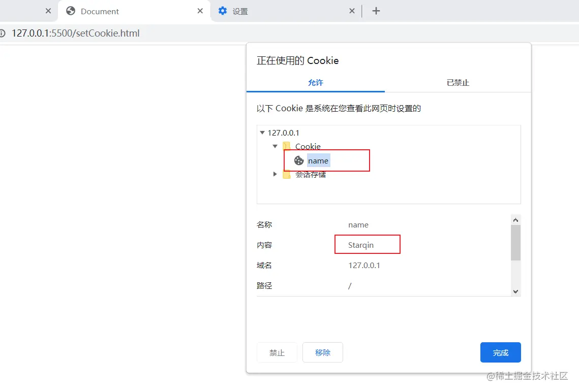Image resolution: width=579 pixels, height=392 pixels.
Task: Open a new browser tab with the plus icon
Action: 376,11
